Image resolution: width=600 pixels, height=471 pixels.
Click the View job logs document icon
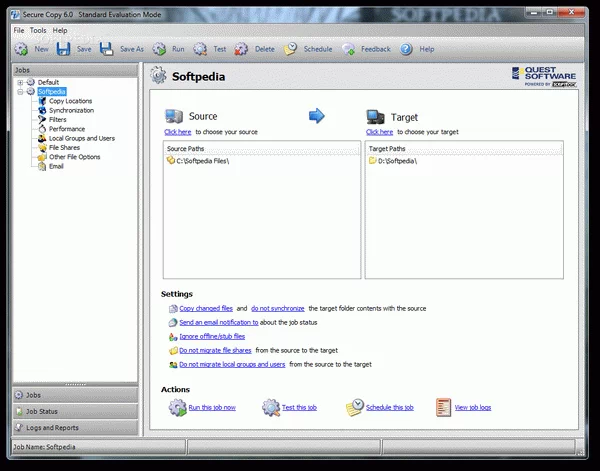pos(443,407)
